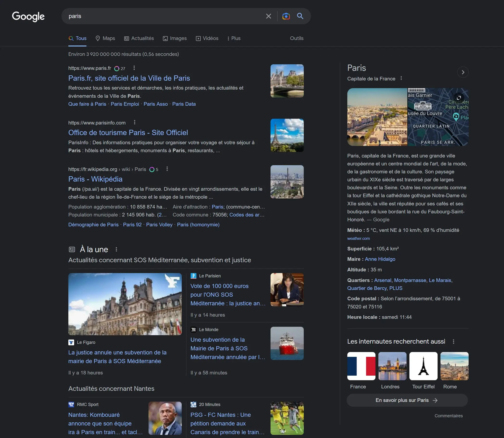The width and height of the screenshot is (504, 438).
Task: Open Le Parisien article Vote de 100 000 euros
Action: coord(228,294)
